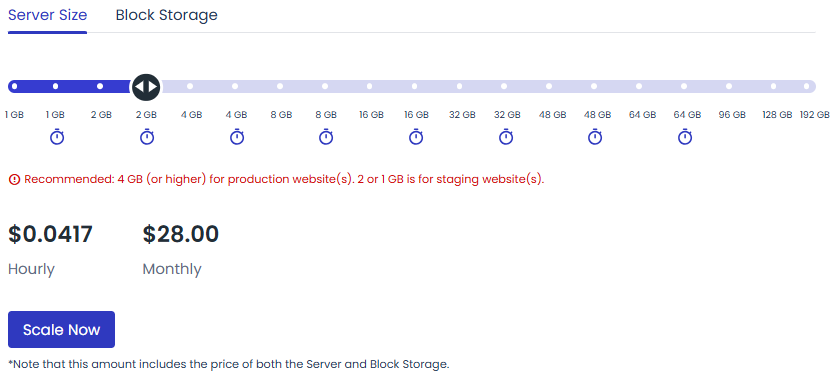
Task: Select the first 1 GB slider dot
Action: pos(14,86)
